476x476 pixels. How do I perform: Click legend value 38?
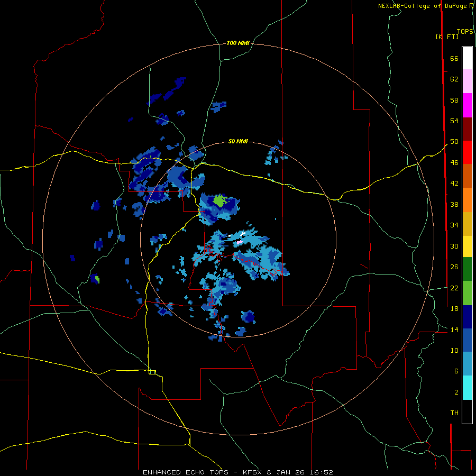tap(454, 204)
